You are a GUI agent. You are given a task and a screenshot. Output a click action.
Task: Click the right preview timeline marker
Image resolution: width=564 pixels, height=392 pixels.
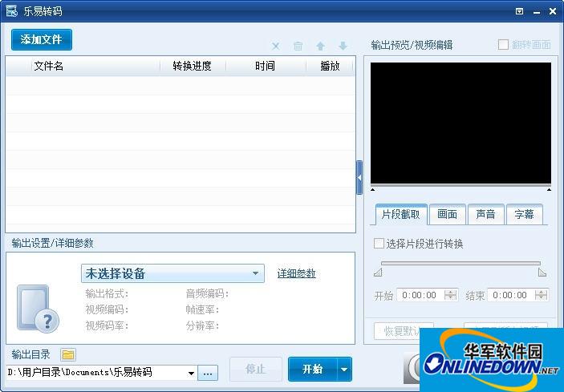549,189
